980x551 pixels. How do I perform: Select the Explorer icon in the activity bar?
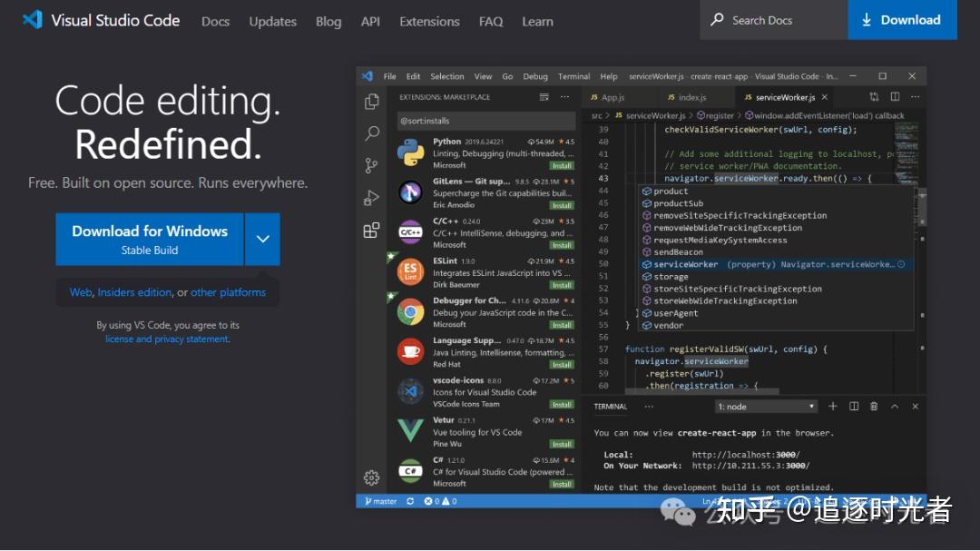tap(371, 103)
